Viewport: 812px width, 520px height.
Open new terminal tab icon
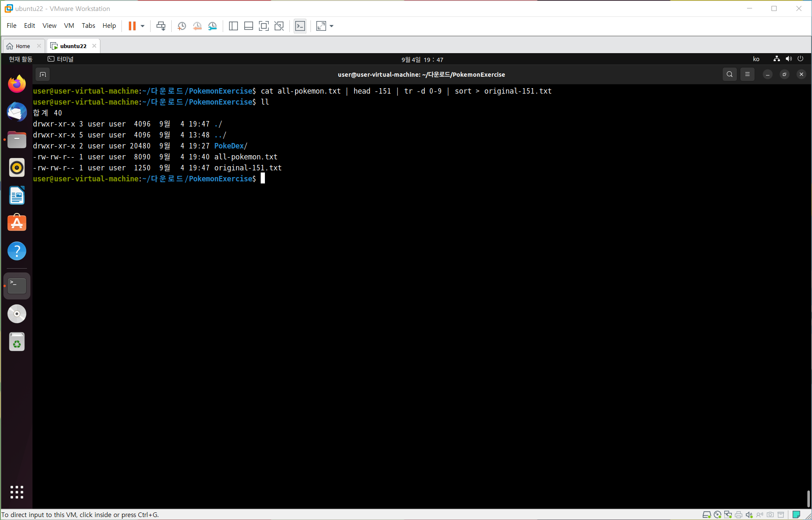point(43,75)
